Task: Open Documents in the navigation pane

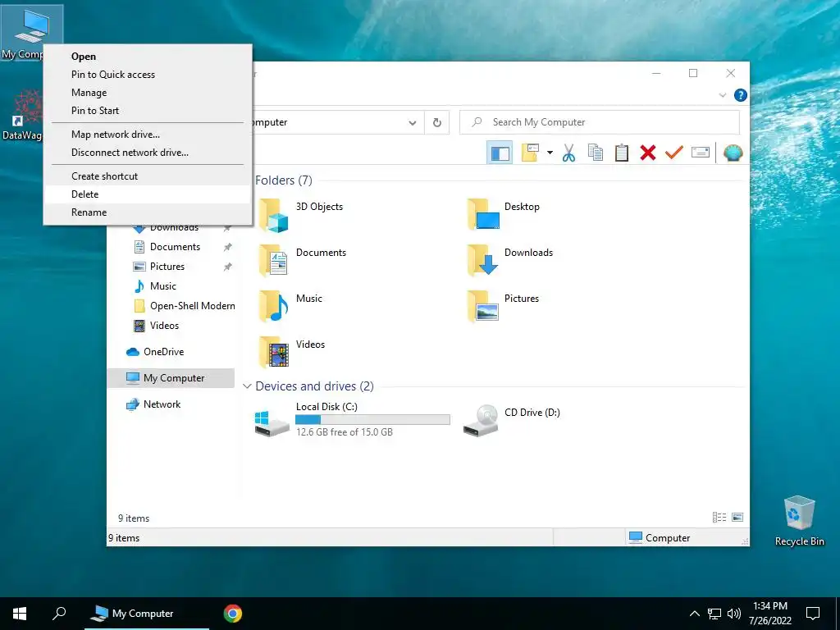Action: click(175, 247)
